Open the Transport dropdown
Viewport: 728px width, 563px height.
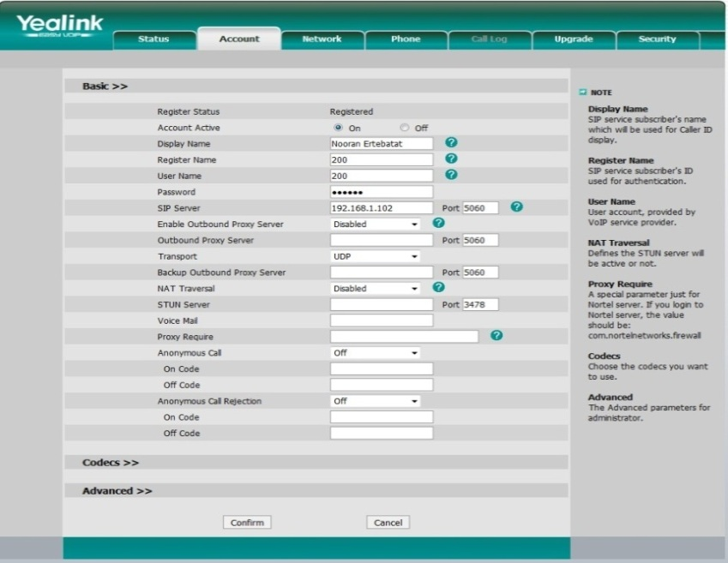coord(375,256)
